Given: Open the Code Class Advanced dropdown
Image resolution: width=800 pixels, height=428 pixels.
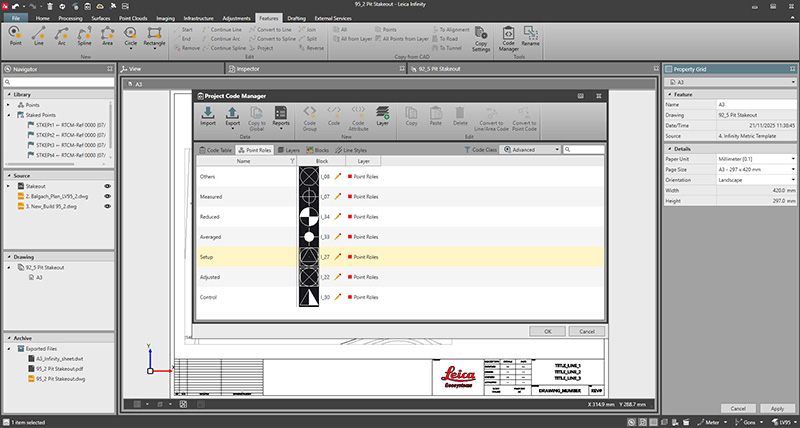Looking at the screenshot, I should pos(532,149).
